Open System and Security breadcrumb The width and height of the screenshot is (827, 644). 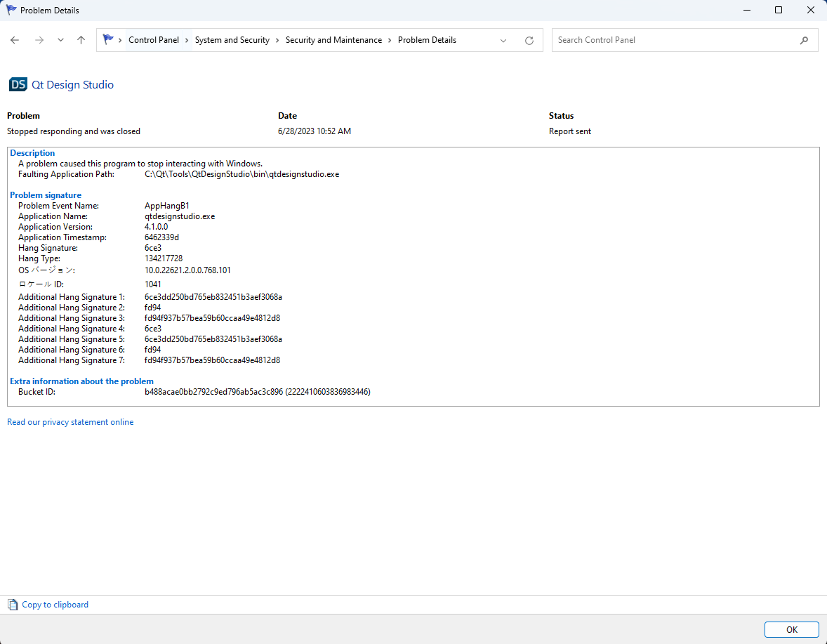(232, 40)
